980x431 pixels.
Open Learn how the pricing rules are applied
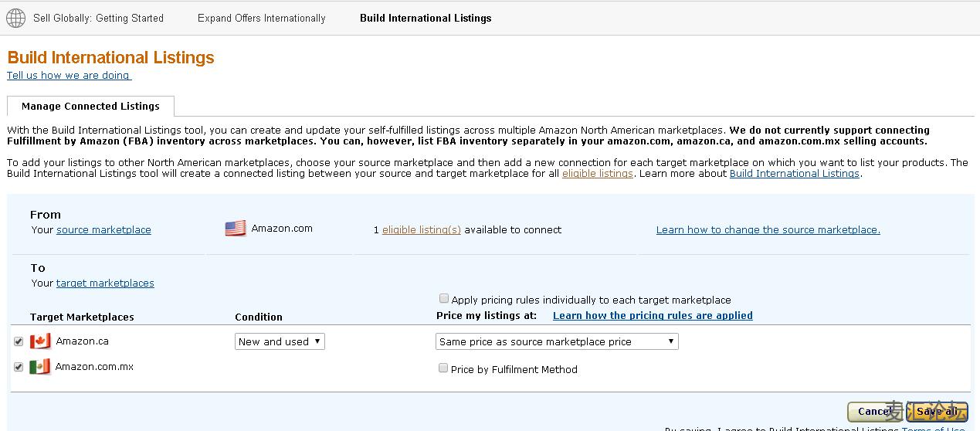pos(653,316)
